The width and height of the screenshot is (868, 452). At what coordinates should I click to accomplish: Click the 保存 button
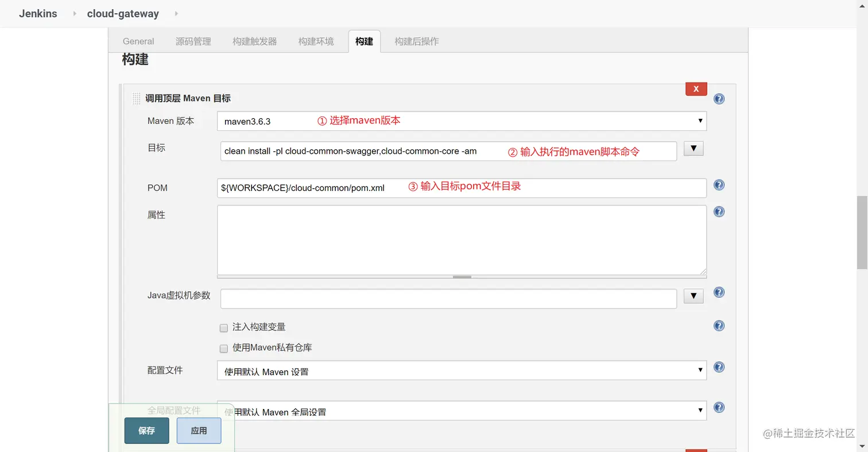pyautogui.click(x=147, y=431)
